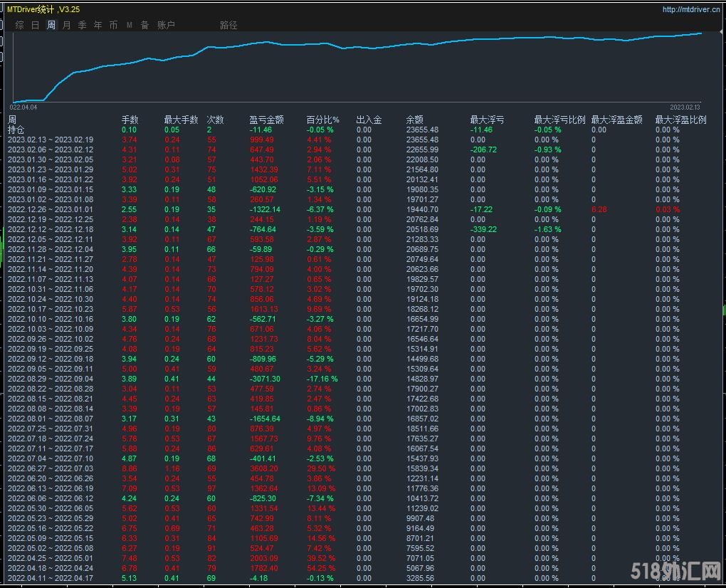Select the 持仓 row label

(16, 130)
